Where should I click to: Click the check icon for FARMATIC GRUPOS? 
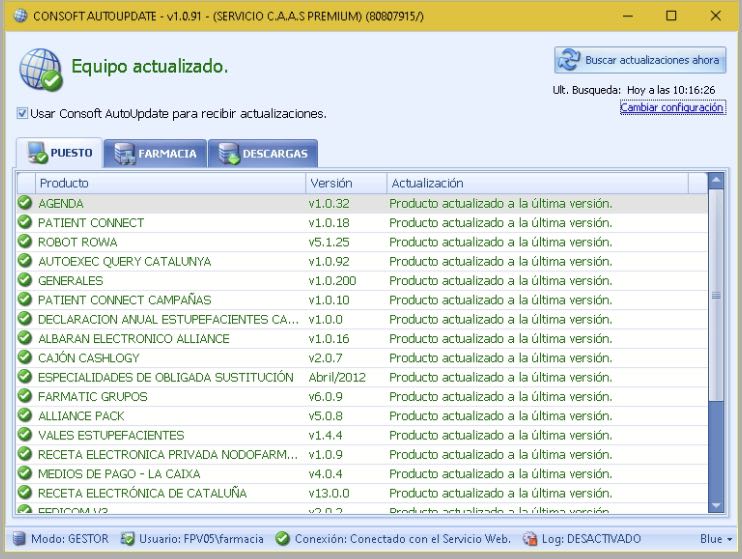pyautogui.click(x=25, y=396)
